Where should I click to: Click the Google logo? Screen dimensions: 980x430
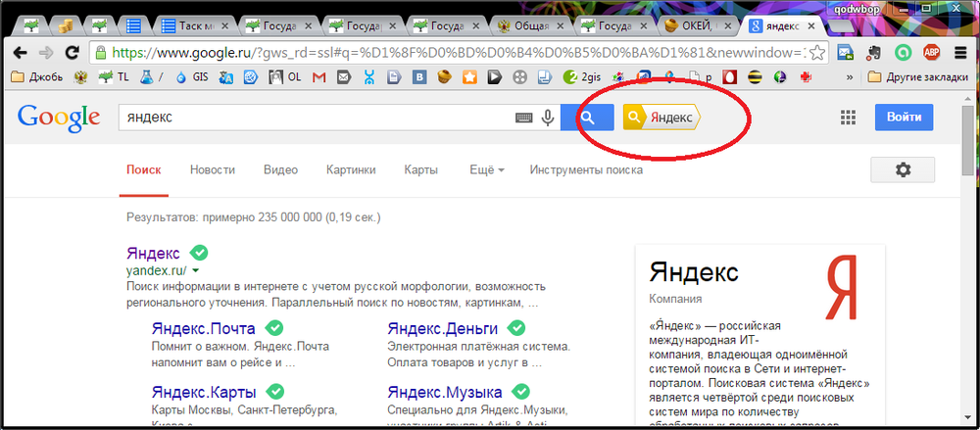coord(59,117)
